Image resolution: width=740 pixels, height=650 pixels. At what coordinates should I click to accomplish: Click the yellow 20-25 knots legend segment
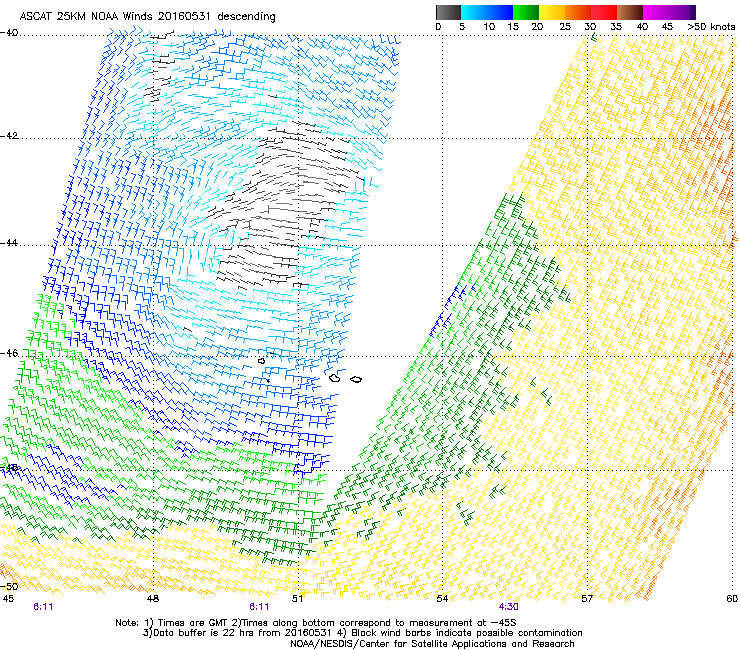[552, 12]
